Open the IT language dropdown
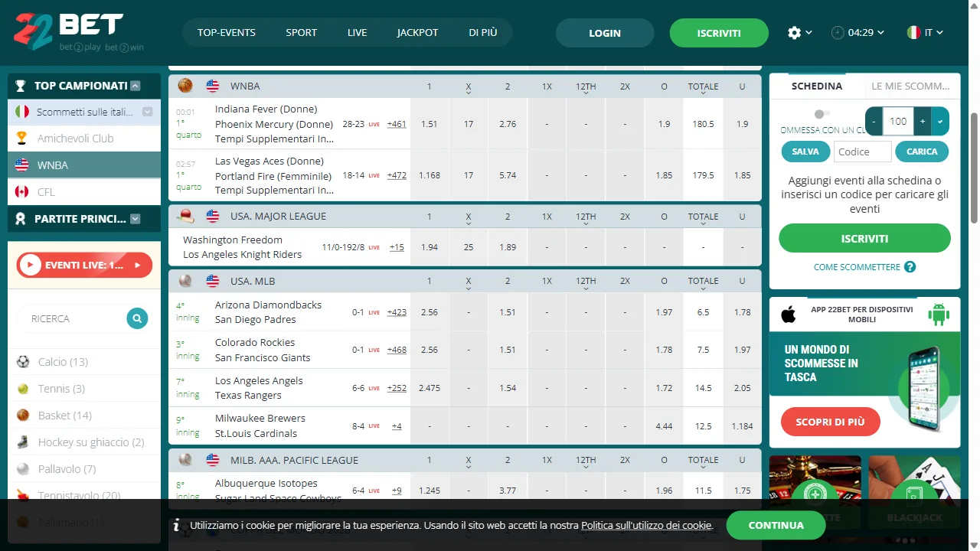The height and width of the screenshot is (551, 980). coord(939,33)
